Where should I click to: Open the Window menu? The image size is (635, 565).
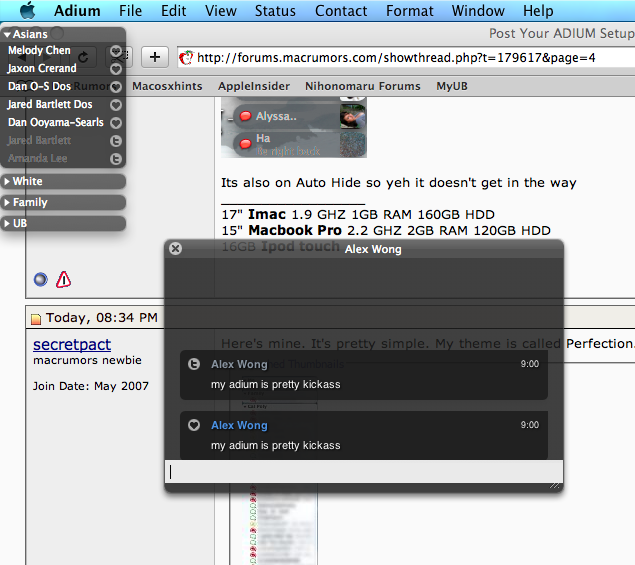[x=478, y=11]
